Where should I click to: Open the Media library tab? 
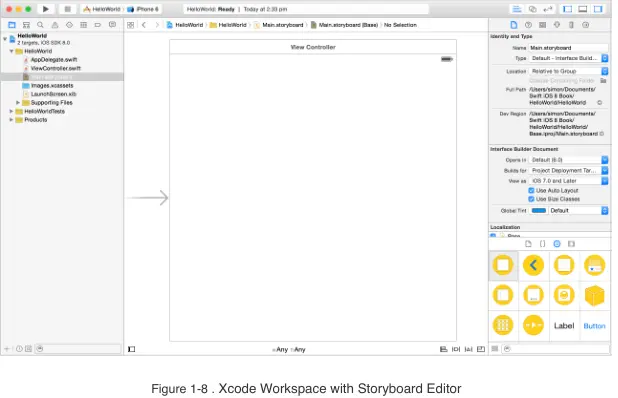pos(571,244)
